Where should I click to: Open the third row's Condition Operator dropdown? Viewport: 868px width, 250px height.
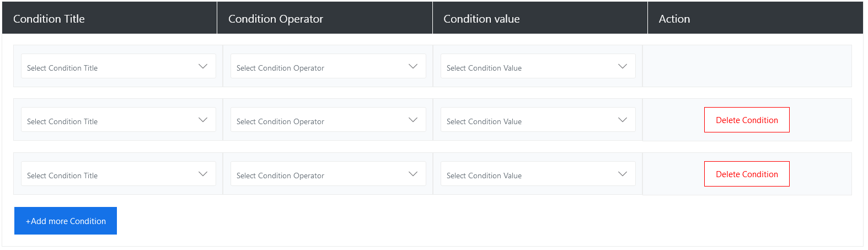click(x=320, y=174)
